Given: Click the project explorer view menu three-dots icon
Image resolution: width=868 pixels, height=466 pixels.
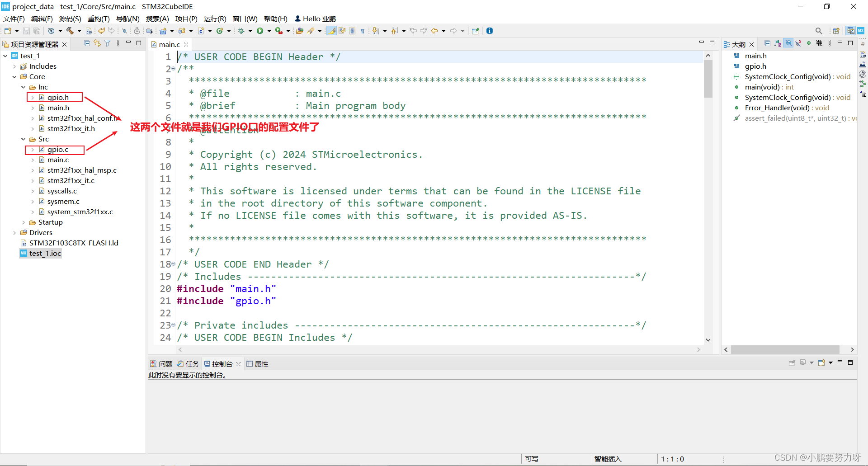Looking at the screenshot, I should click(x=118, y=43).
